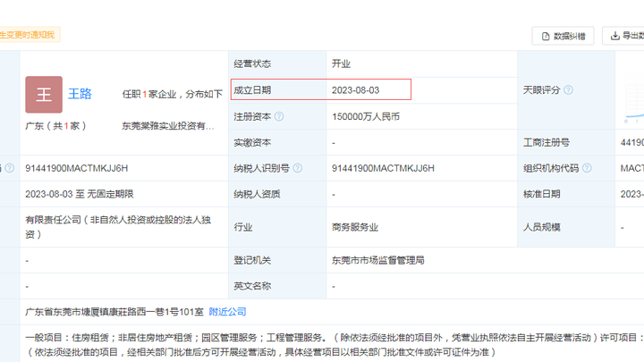This screenshot has height=362, width=644.
Task: Select the 2023-08-03 至 无固定期限 text
Action: pyautogui.click(x=80, y=194)
